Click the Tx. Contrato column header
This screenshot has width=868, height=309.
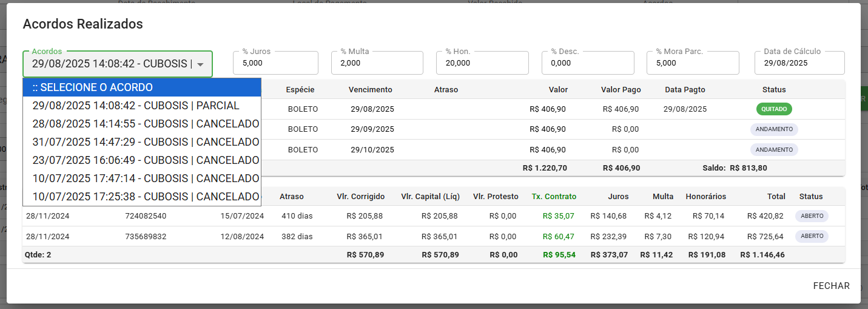tap(554, 197)
